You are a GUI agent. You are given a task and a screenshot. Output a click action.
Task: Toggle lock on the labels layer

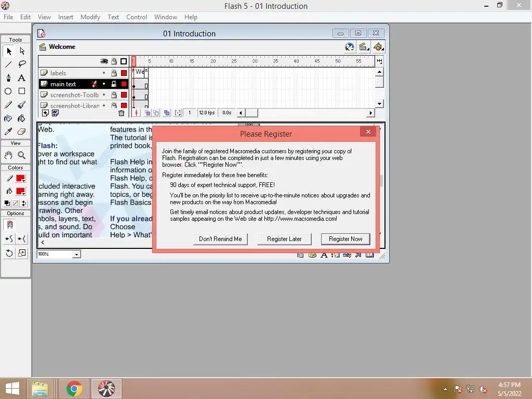[114, 73]
